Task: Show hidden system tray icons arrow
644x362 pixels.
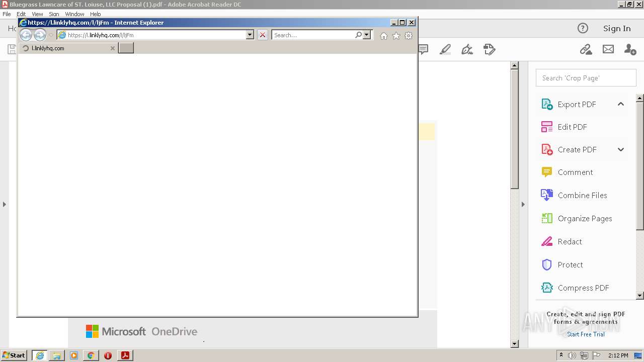Action: 561,355
